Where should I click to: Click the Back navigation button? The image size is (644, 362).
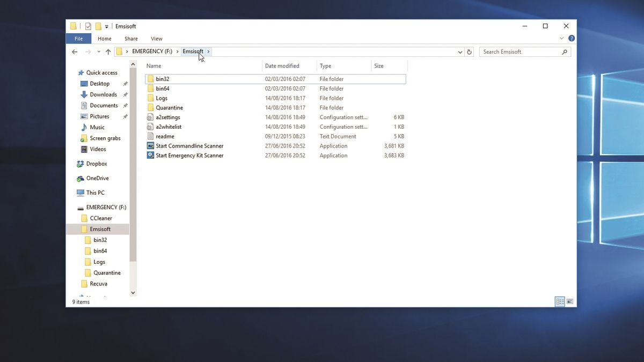tap(75, 51)
